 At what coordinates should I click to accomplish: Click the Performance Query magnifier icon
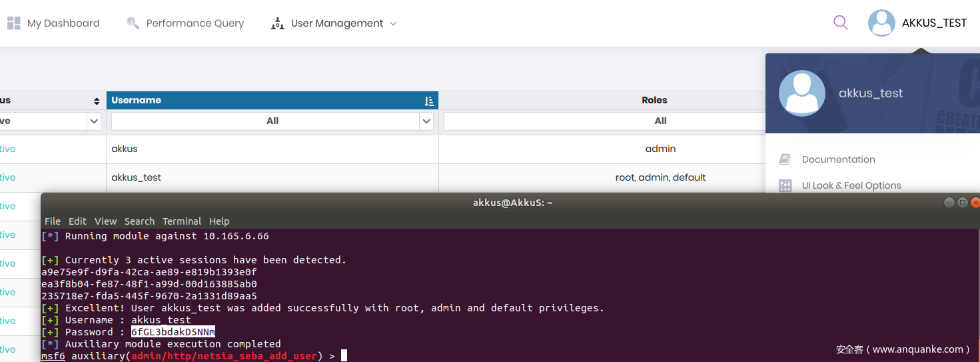133,23
